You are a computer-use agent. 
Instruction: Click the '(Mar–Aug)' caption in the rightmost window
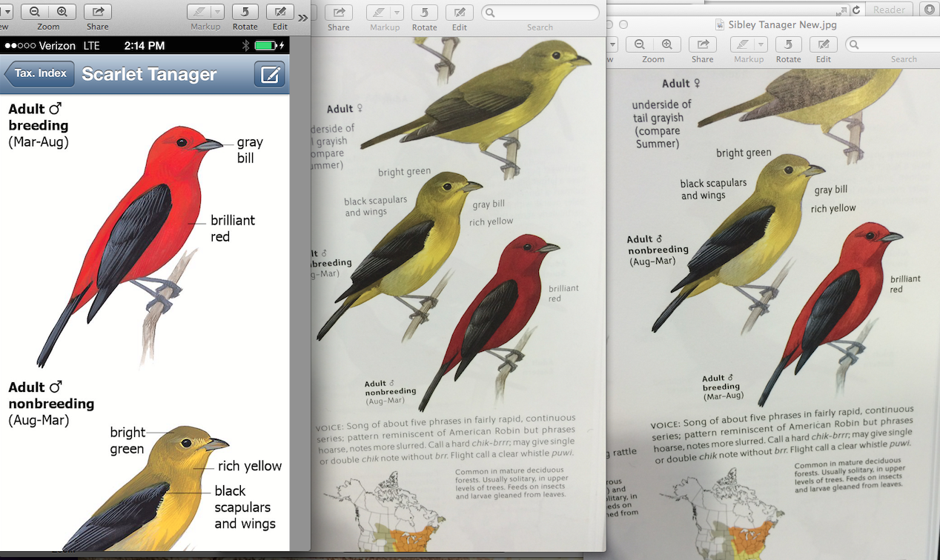[723, 396]
